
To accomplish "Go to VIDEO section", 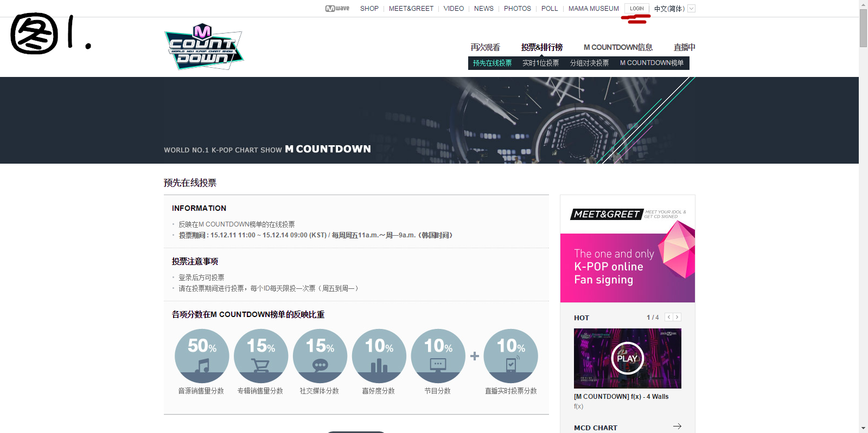I will [x=454, y=9].
